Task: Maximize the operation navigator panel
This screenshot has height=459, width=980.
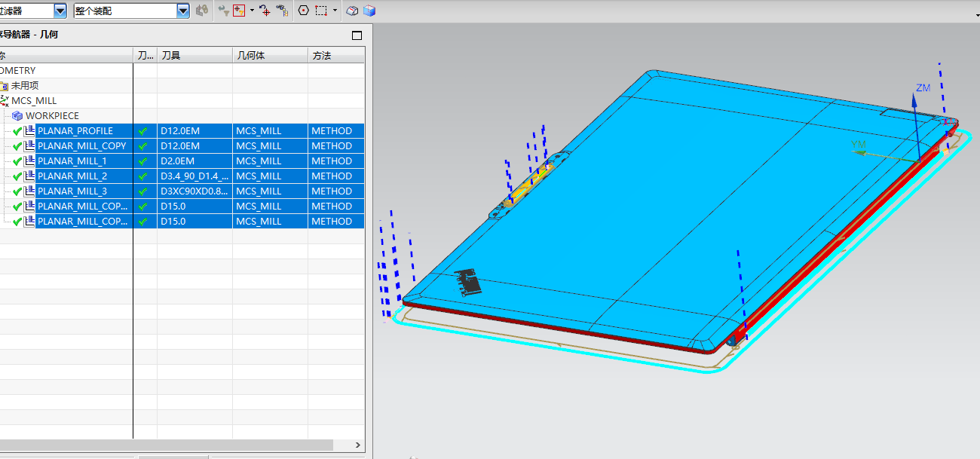Action: click(x=357, y=35)
